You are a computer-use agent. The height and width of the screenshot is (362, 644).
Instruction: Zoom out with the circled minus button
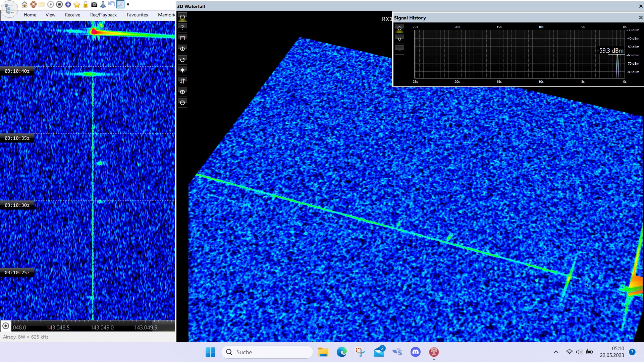pyautogui.click(x=182, y=103)
